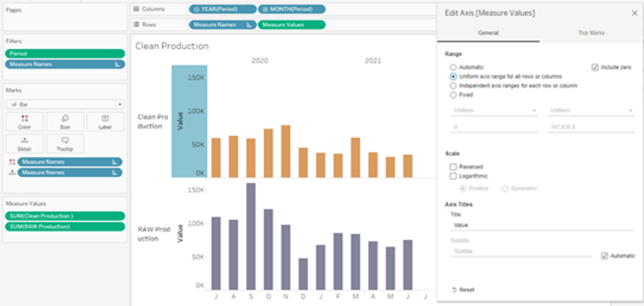Click the Rows shelf grid icon
644x306 pixels.
137,25
